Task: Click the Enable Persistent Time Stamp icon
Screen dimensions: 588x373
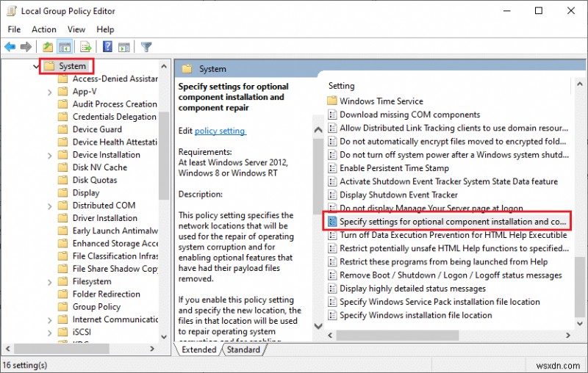Action: 332,167
